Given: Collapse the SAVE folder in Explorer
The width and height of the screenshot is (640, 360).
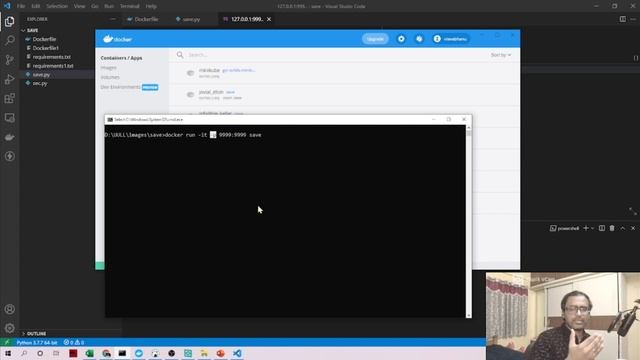Looking at the screenshot, I should click(23, 31).
